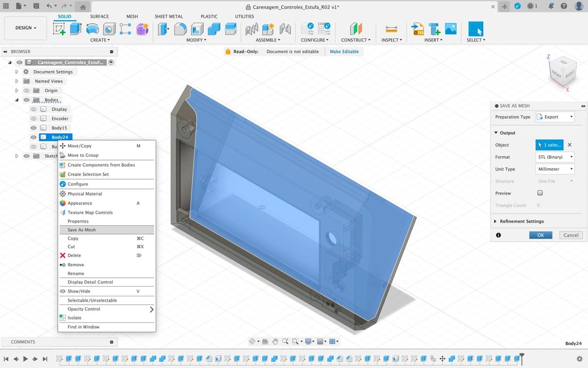The height and width of the screenshot is (368, 588).
Task: Click the Create Sketch tool icon
Action: 59,29
